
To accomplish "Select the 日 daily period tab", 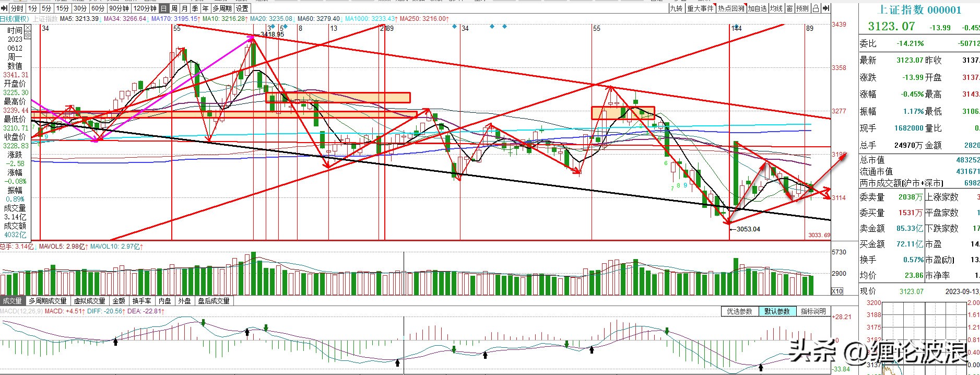I will (x=164, y=8).
